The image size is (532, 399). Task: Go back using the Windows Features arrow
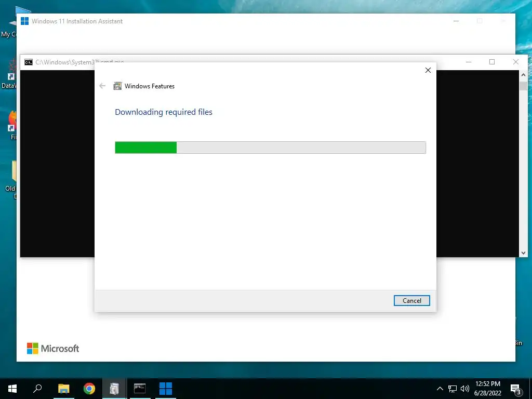(102, 86)
